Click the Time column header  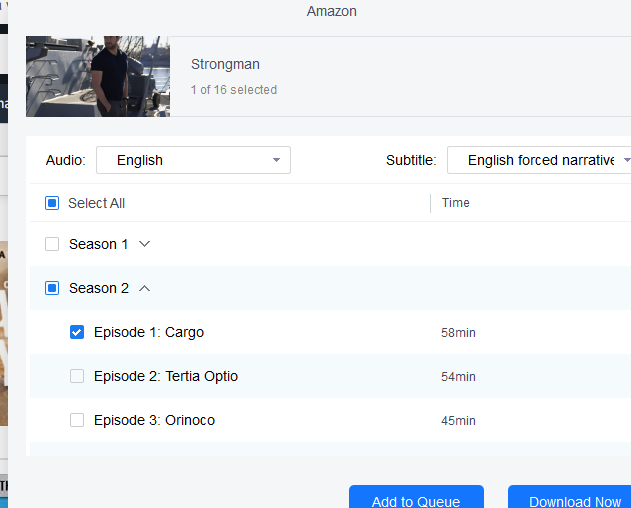(456, 203)
